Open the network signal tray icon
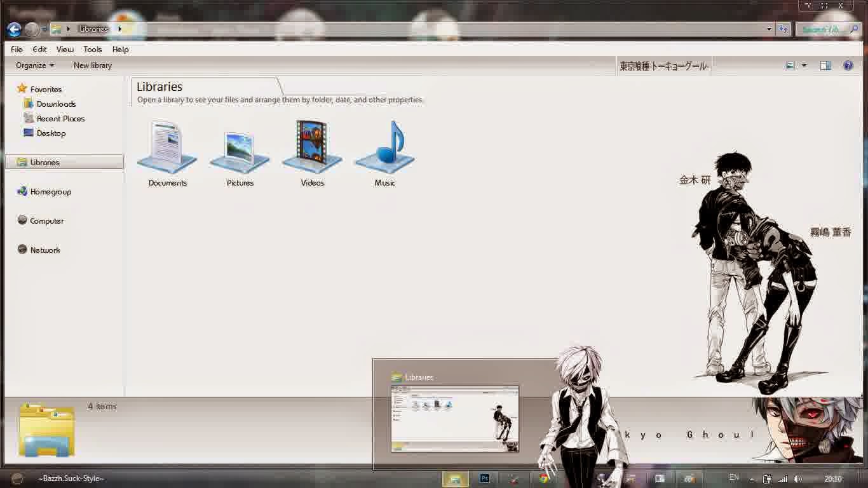Viewport: 868px width, 488px height. pos(783,479)
